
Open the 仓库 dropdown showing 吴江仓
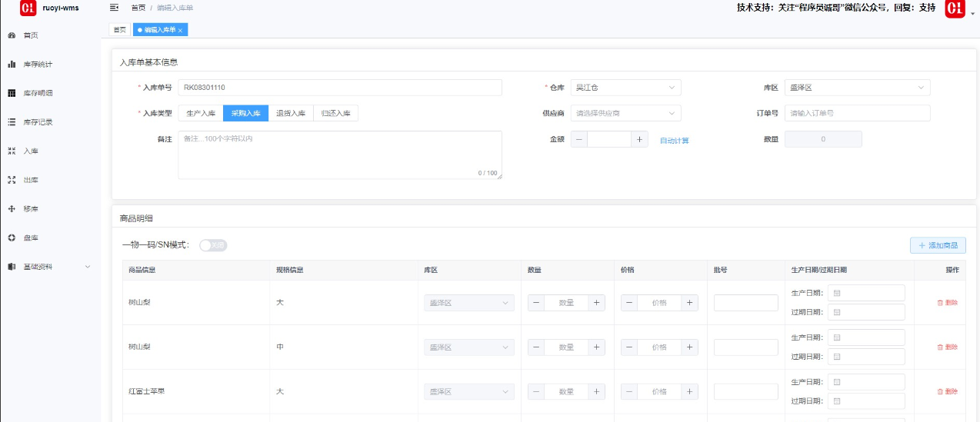point(625,88)
